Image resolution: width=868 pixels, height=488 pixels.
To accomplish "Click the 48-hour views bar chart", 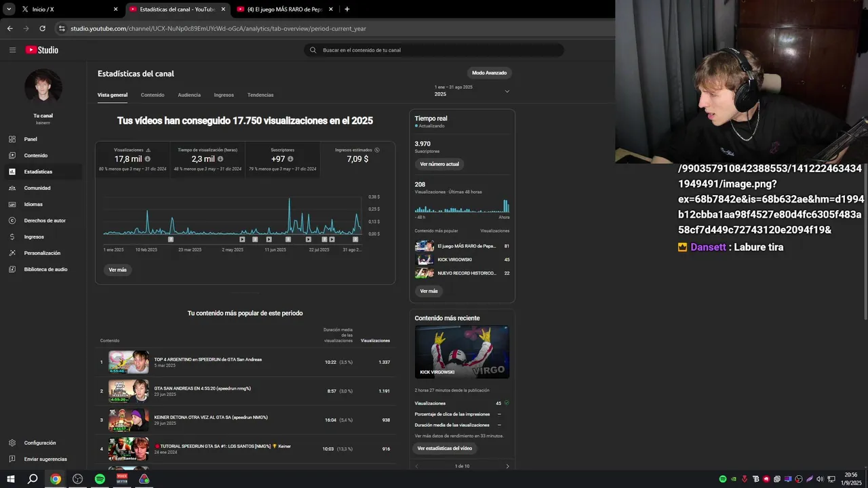I will [462, 206].
